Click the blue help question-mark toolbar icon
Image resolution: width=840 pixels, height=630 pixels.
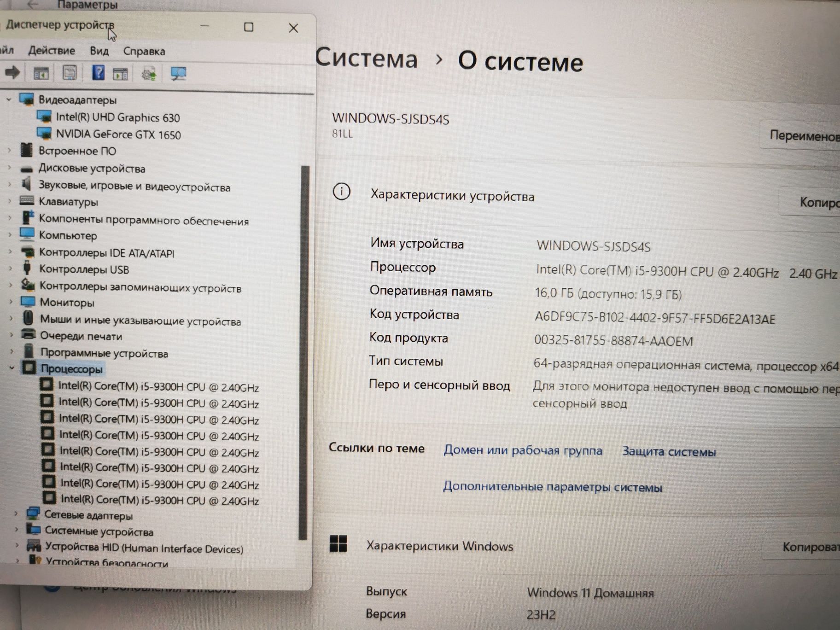[98, 73]
